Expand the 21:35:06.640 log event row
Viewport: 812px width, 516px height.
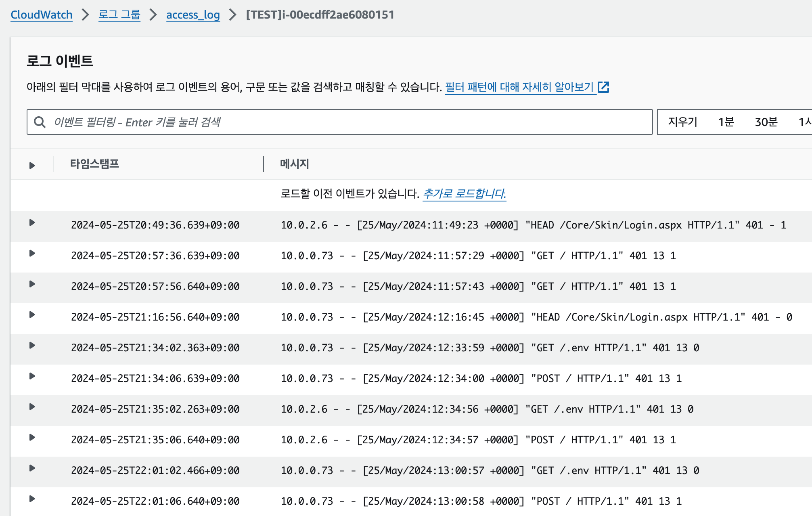coord(32,438)
